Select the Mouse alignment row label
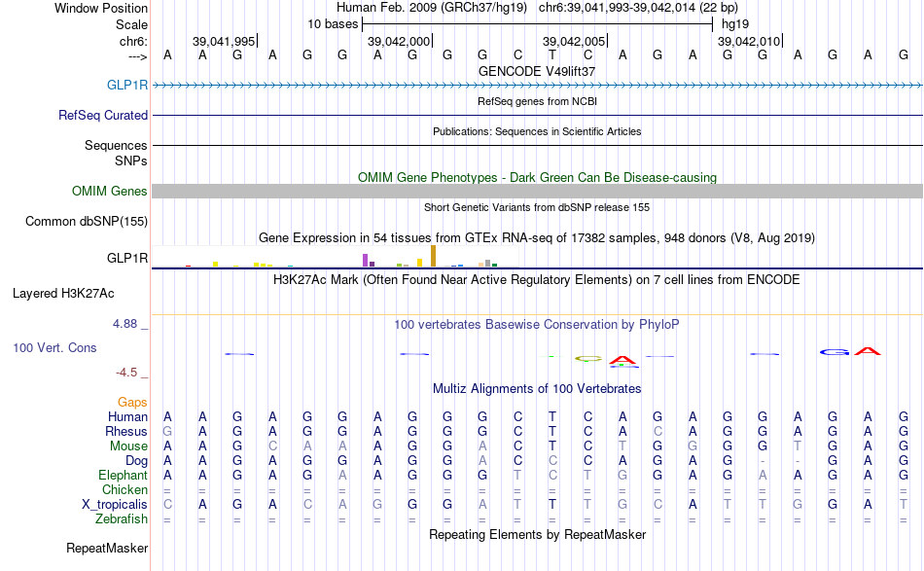The width and height of the screenshot is (924, 571). click(128, 446)
